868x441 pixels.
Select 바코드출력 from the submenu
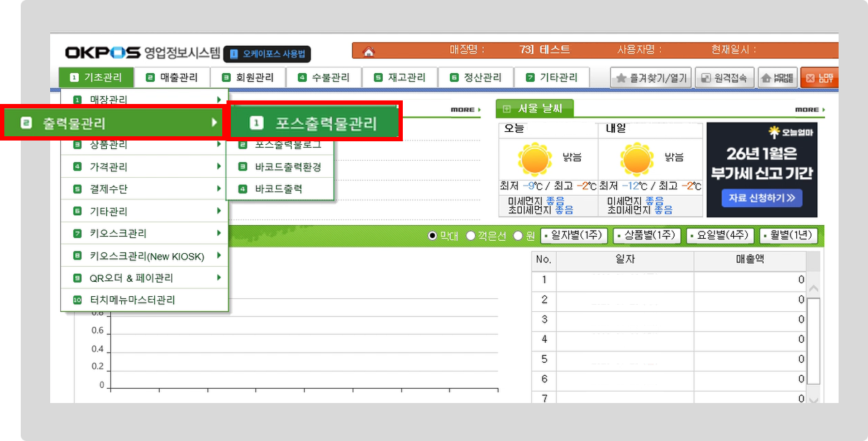pyautogui.click(x=279, y=189)
